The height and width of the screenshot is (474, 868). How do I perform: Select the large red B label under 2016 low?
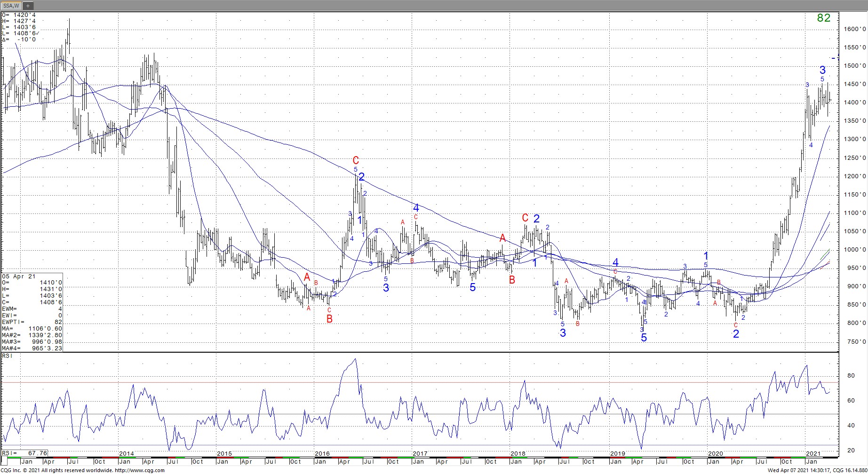[329, 319]
